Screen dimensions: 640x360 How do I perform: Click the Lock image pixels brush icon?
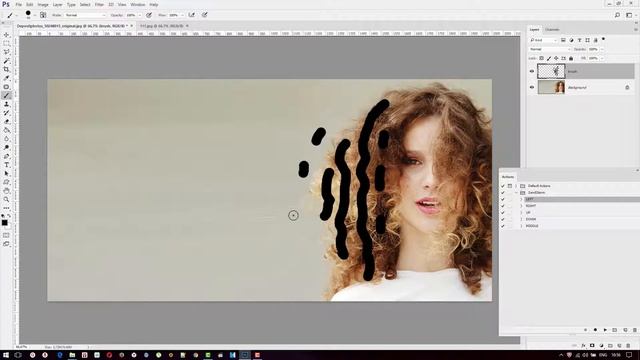549,58
